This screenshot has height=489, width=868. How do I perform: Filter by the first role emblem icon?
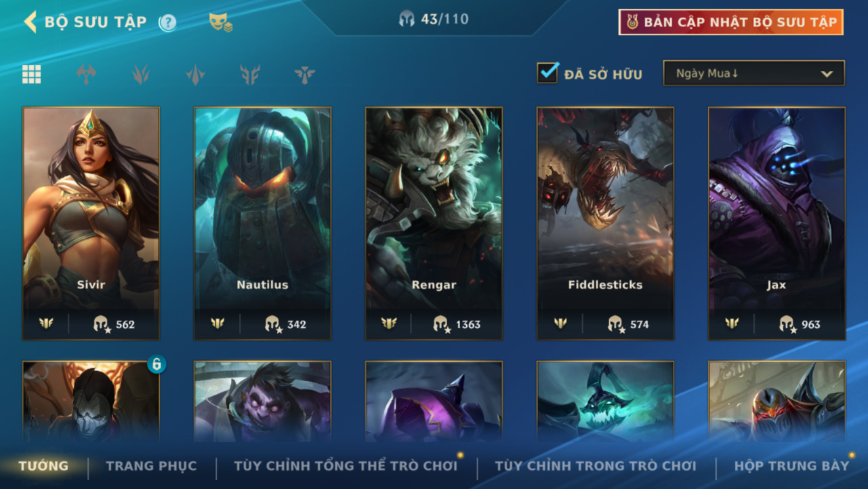tap(86, 75)
